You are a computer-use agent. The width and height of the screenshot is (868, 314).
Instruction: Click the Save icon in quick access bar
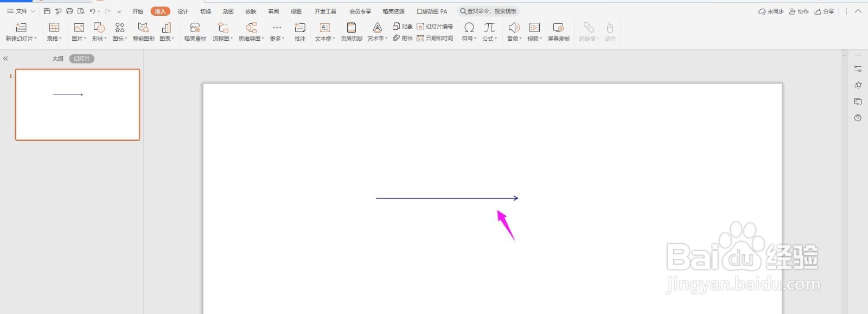[47, 11]
